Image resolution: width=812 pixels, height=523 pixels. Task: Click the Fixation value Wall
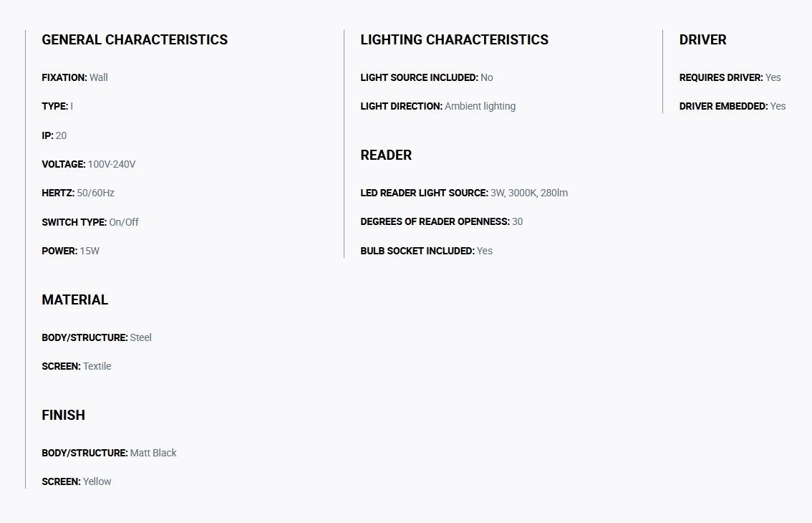(x=98, y=78)
